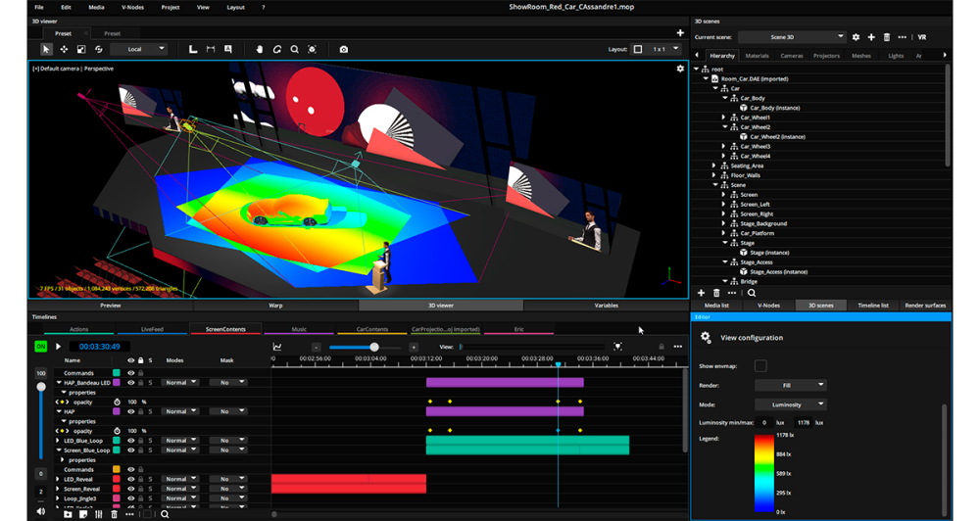Open the Local coordinate space dropdown

pyautogui.click(x=139, y=49)
